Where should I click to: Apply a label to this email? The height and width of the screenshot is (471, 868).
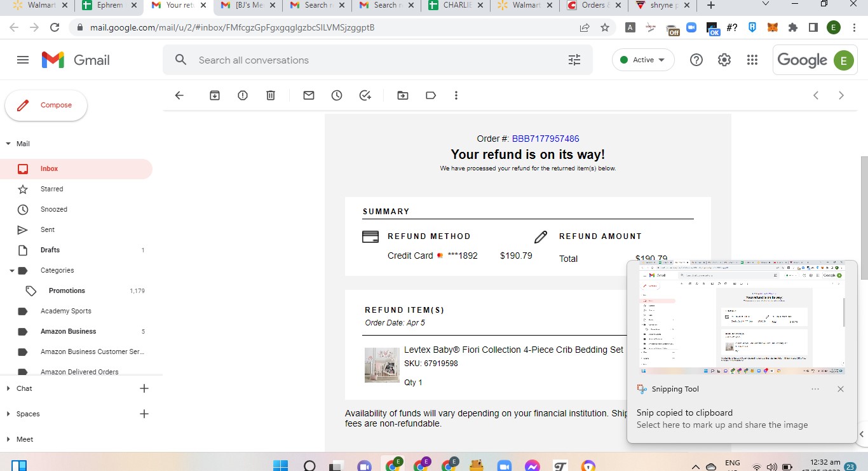pyautogui.click(x=431, y=95)
